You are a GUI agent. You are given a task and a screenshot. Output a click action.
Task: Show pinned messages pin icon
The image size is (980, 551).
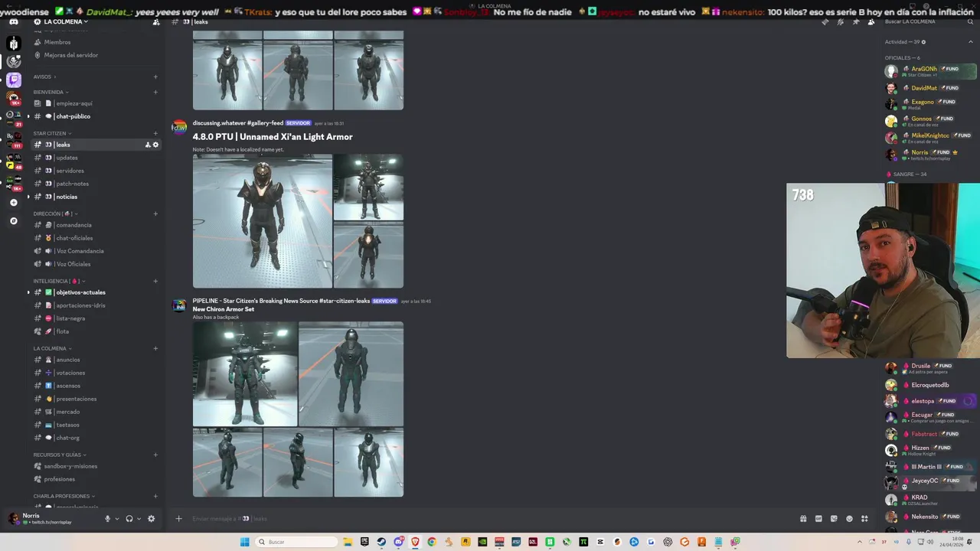[x=856, y=21]
